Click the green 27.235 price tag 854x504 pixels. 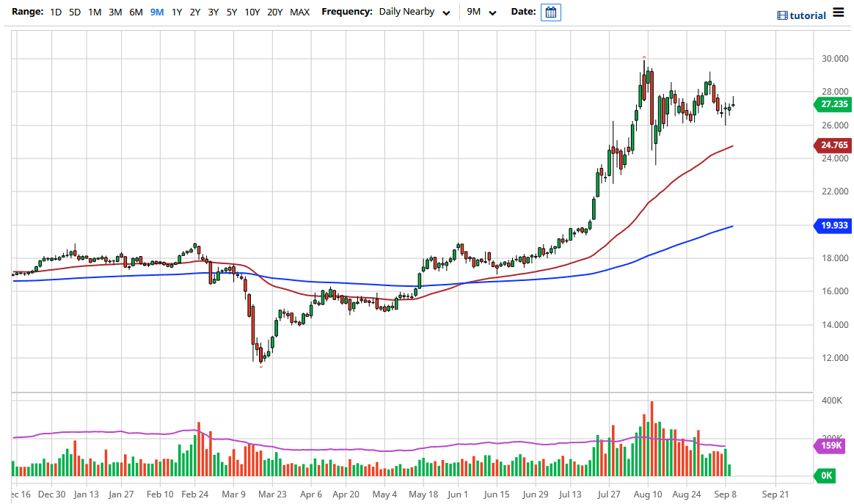coord(833,104)
